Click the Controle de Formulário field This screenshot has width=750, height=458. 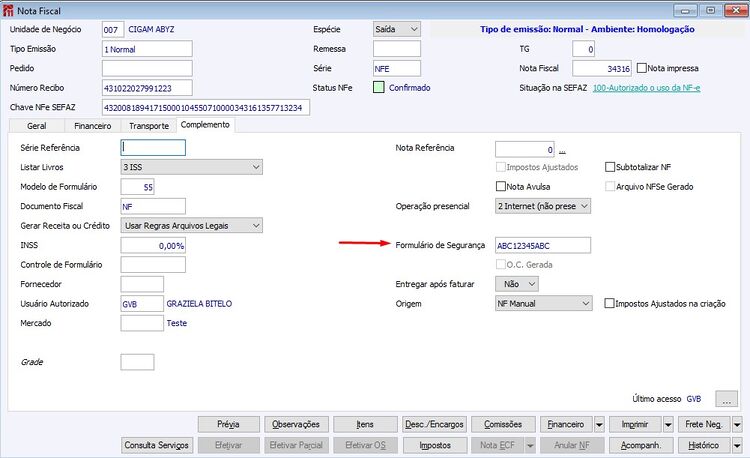(153, 264)
